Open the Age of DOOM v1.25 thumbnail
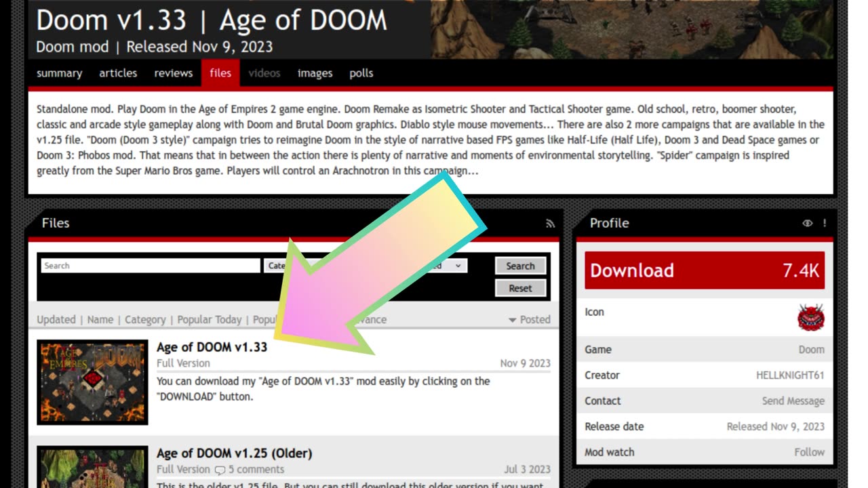868x488 pixels. coord(92,467)
